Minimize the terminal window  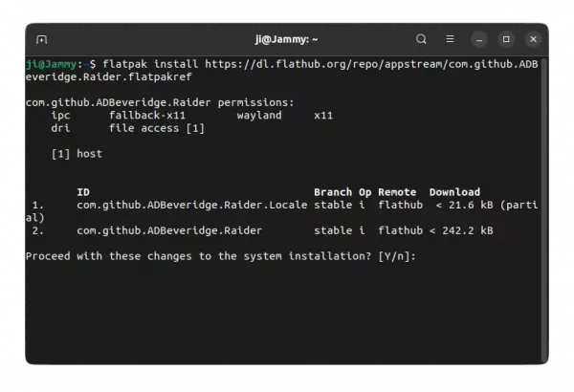point(479,39)
